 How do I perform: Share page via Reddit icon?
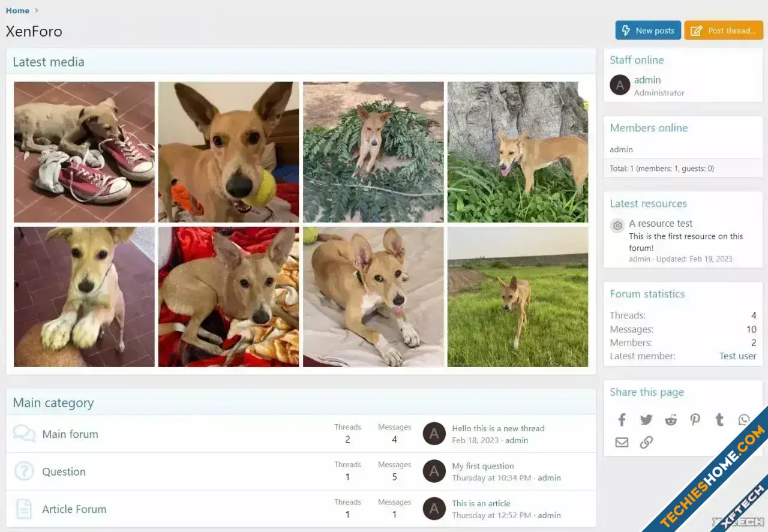[x=671, y=420]
